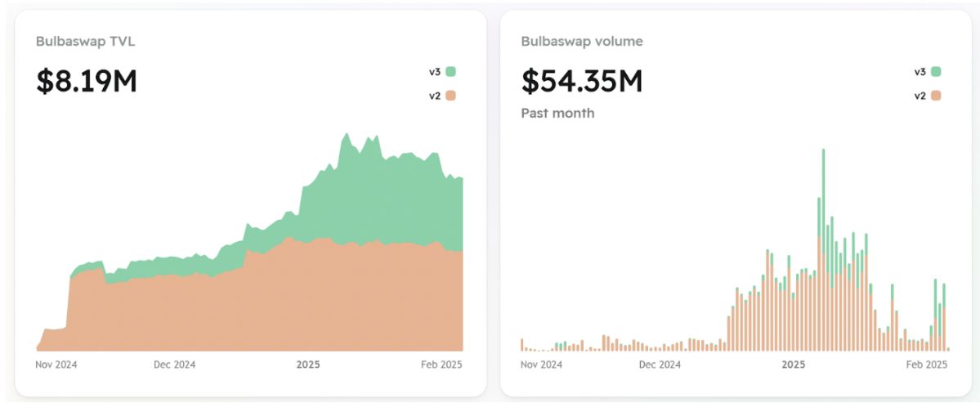Click the $54.35M volume value
The width and height of the screenshot is (980, 403).
coord(582,81)
